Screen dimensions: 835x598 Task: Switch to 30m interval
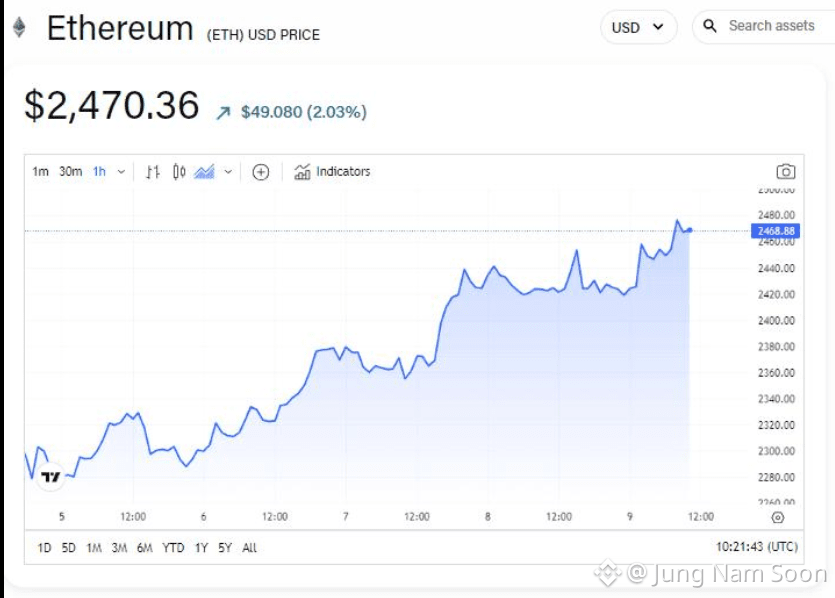70,171
